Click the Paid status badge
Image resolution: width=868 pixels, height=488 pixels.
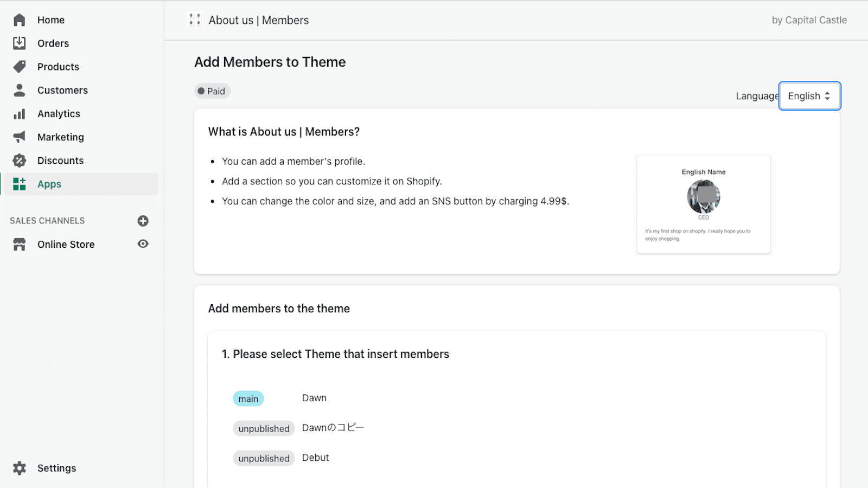click(x=212, y=91)
